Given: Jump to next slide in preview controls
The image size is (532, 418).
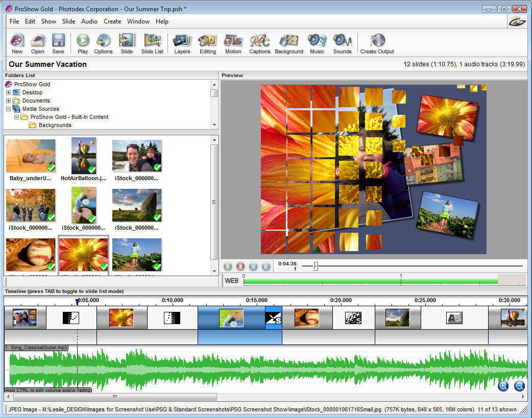Looking at the screenshot, I should point(265,266).
